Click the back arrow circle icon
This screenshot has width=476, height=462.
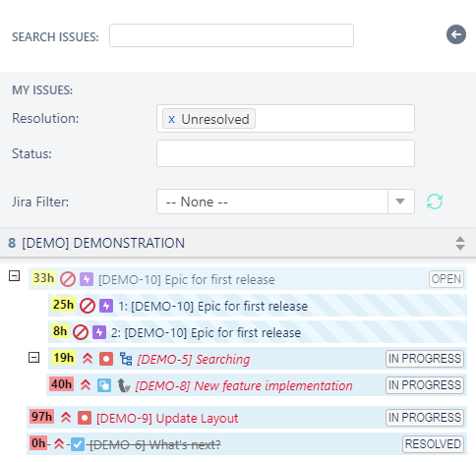coord(456,34)
